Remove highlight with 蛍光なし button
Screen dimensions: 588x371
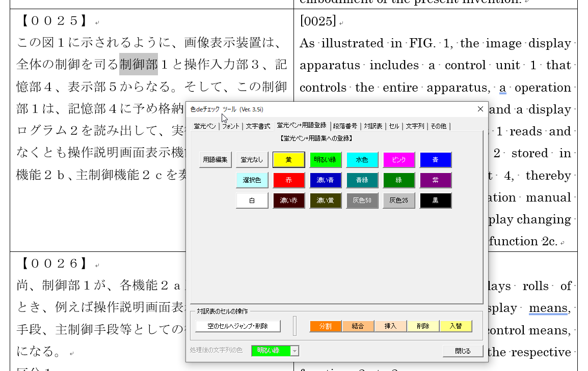[252, 160]
